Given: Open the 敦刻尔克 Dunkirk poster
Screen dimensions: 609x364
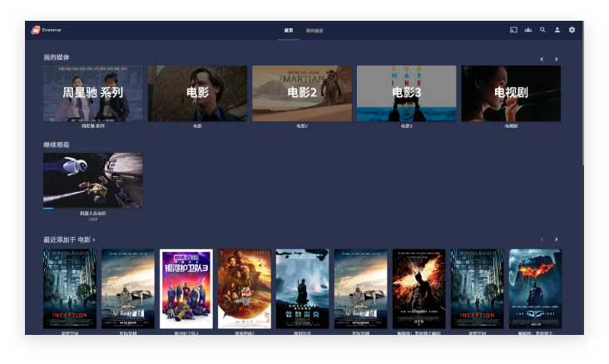Looking at the screenshot, I should click(303, 288).
